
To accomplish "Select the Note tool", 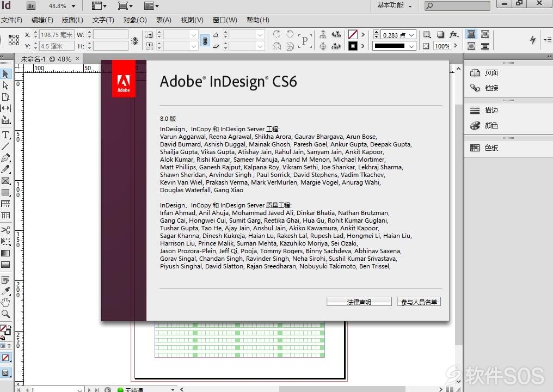I will click(x=5, y=280).
